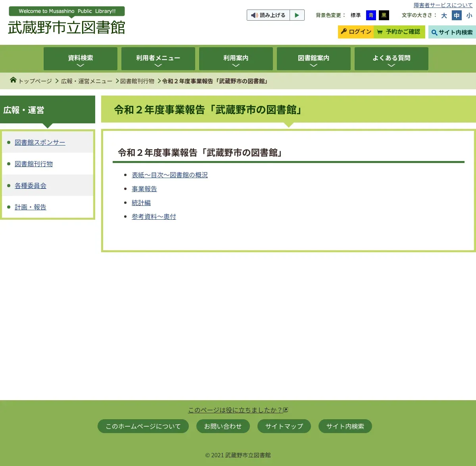
Task: Click the cart icon beside 予約かご確認
Action: pos(380,32)
